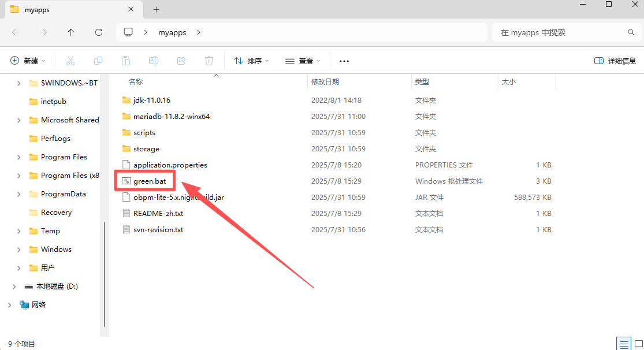The image size is (644, 350).
Task: Open a new tab with plus button
Action: (x=156, y=9)
